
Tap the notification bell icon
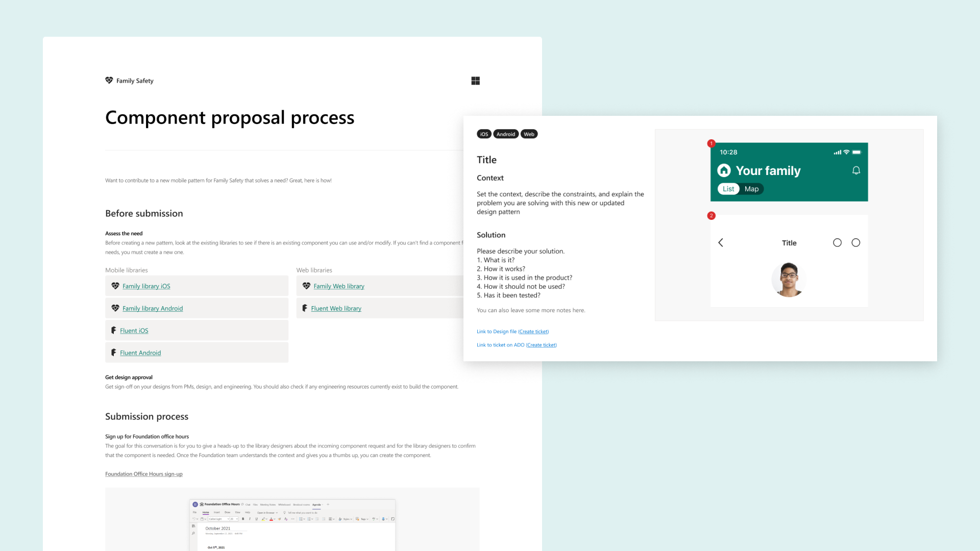(x=856, y=170)
